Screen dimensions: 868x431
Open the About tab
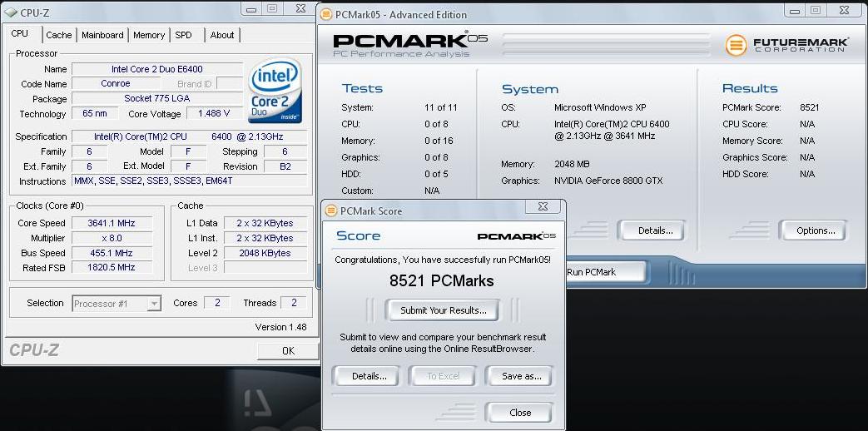click(x=222, y=35)
